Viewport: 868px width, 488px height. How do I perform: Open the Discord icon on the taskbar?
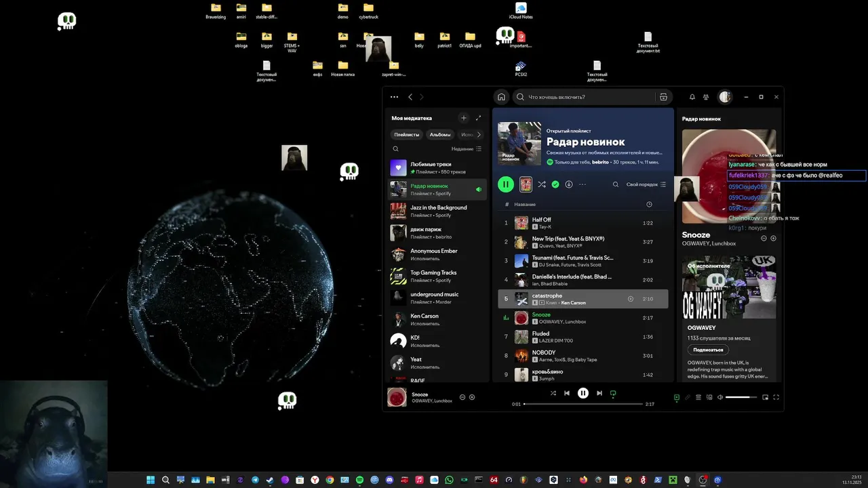389,480
